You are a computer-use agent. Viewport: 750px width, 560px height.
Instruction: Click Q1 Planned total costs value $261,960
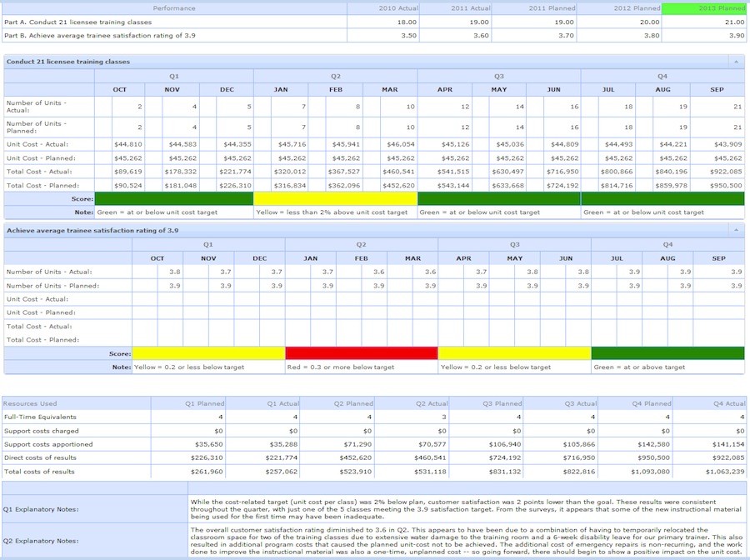point(207,472)
